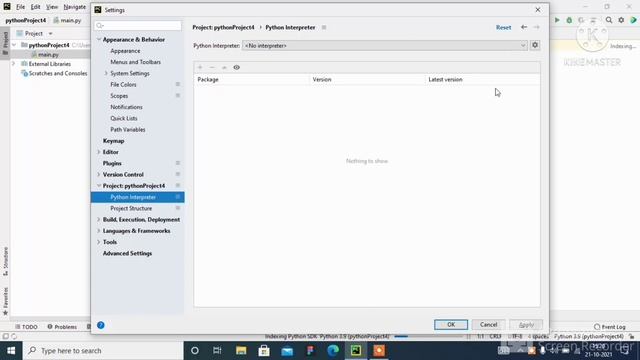Viewport: 640px width, 360px height.
Task: Open View menu
Action: coord(52,7)
